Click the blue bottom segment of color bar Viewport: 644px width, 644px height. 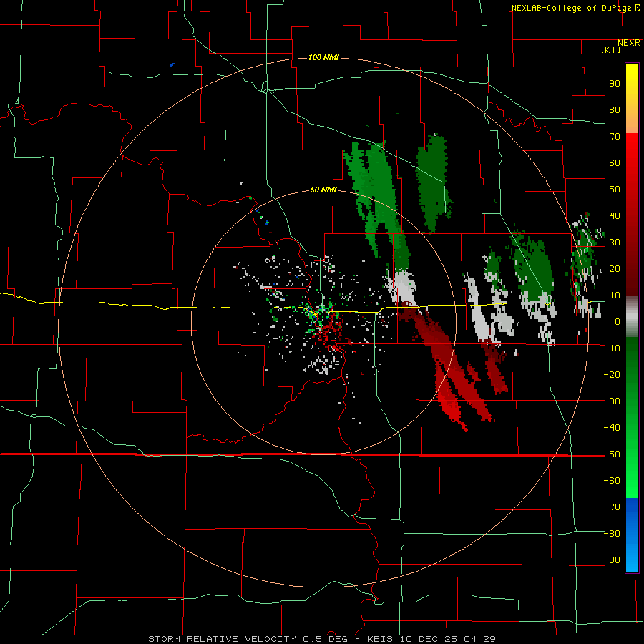pyautogui.click(x=632, y=535)
